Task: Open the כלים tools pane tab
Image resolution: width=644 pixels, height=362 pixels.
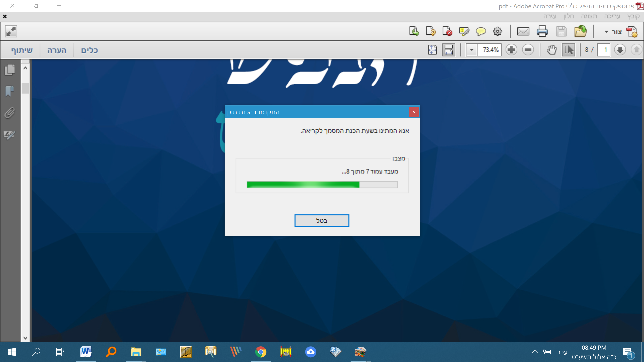Action: click(x=89, y=50)
